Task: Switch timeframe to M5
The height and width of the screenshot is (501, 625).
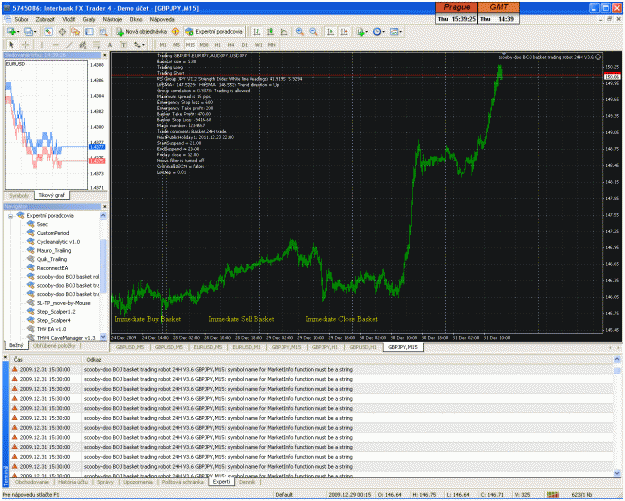Action: (177, 45)
